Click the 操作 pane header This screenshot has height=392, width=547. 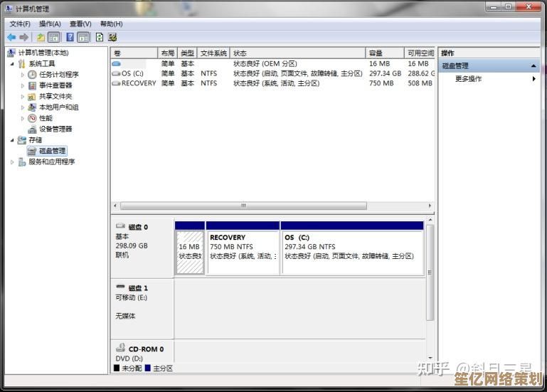489,53
